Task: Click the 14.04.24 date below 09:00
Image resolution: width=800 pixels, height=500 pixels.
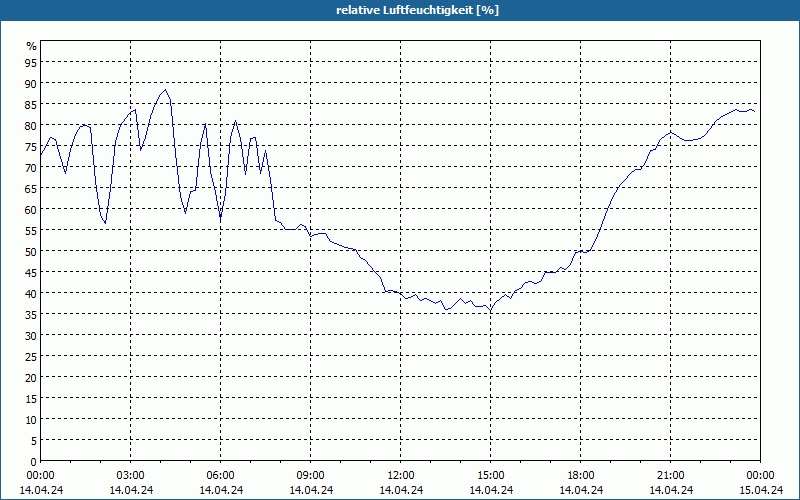Action: pos(311,490)
